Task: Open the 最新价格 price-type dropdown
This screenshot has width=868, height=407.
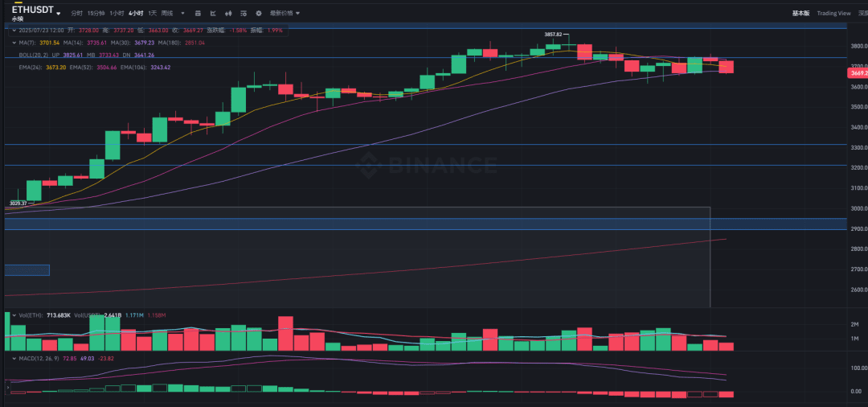Action: (285, 13)
